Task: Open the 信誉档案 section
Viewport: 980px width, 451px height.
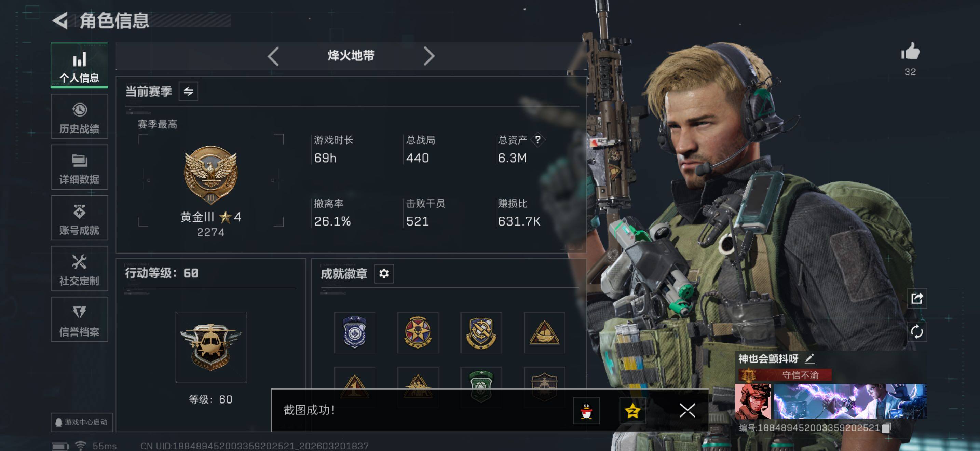Action: click(80, 319)
